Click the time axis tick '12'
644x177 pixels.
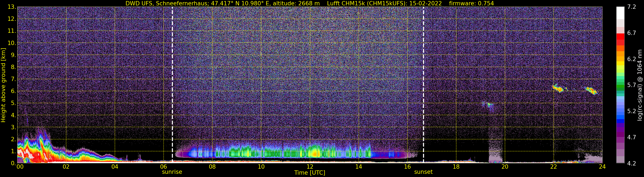[x=310, y=167]
